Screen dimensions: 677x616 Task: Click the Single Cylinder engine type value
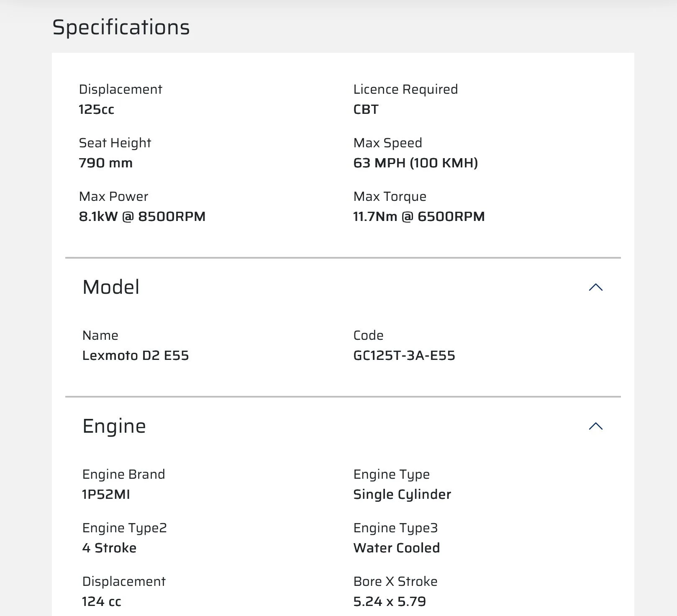pyautogui.click(x=402, y=495)
